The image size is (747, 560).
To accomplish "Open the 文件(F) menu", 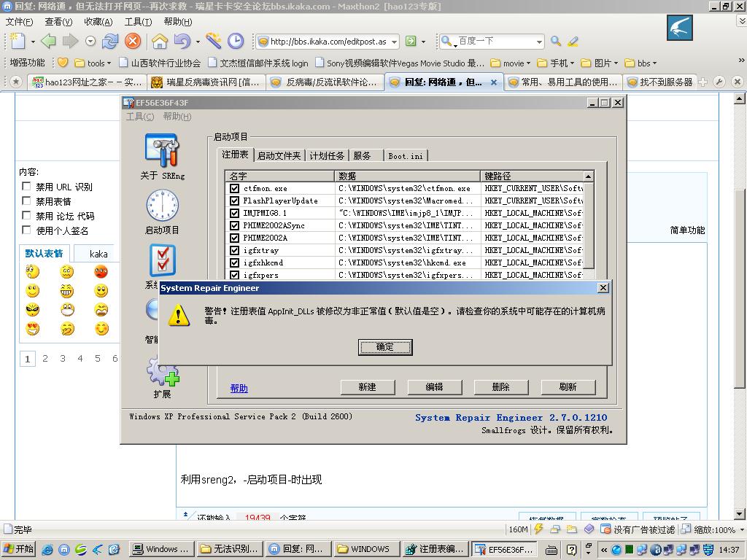I will pos(19,21).
